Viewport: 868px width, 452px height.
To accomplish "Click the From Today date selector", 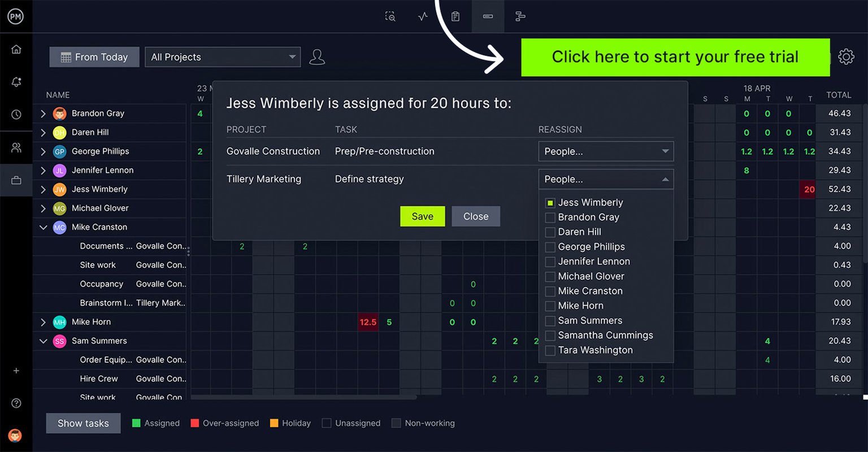I will (x=94, y=56).
